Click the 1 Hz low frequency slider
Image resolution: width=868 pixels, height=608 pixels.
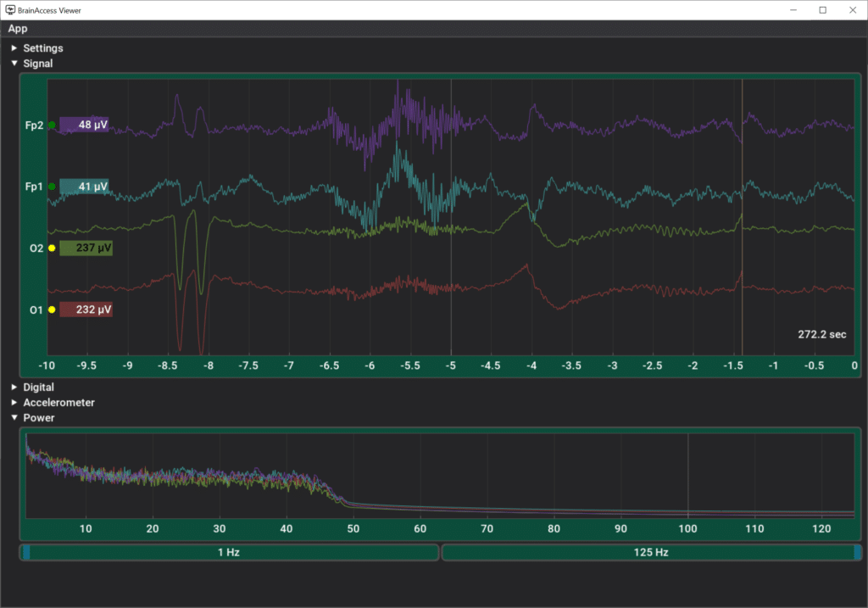pyautogui.click(x=229, y=553)
